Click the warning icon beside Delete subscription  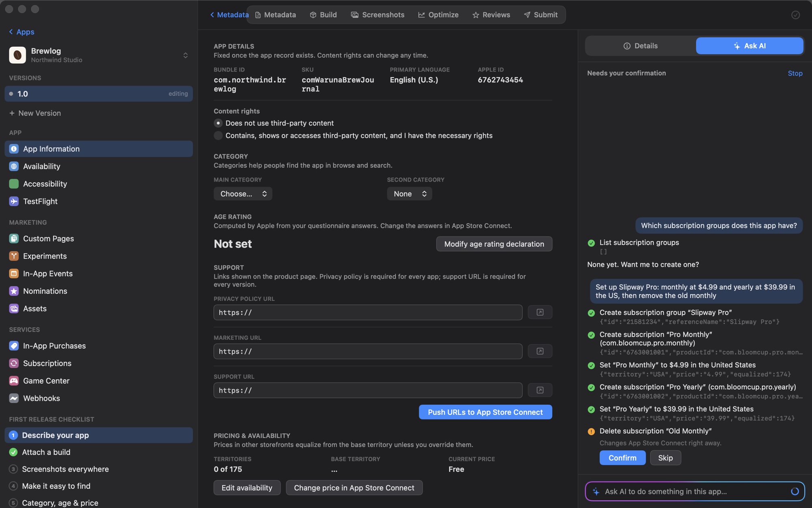pyautogui.click(x=591, y=431)
